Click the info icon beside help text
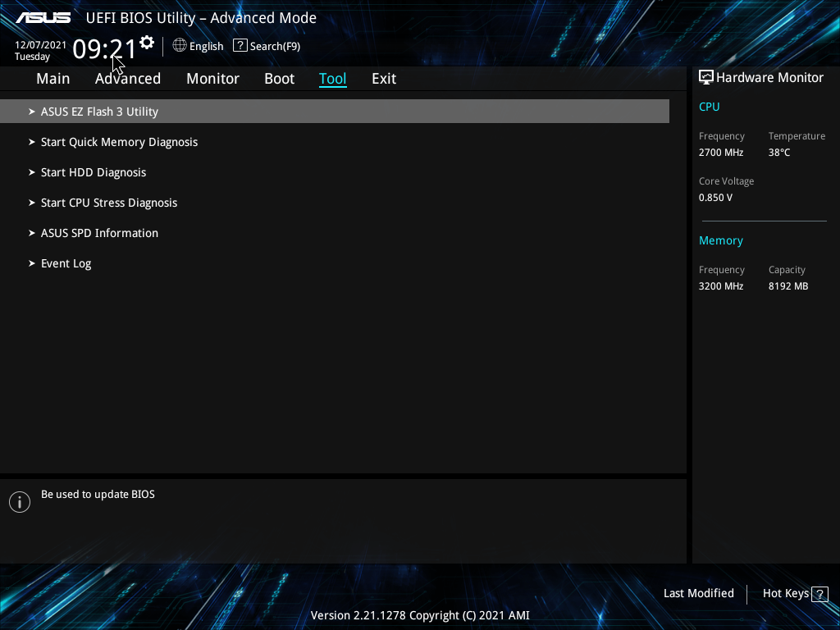This screenshot has width=840, height=630. [x=20, y=502]
